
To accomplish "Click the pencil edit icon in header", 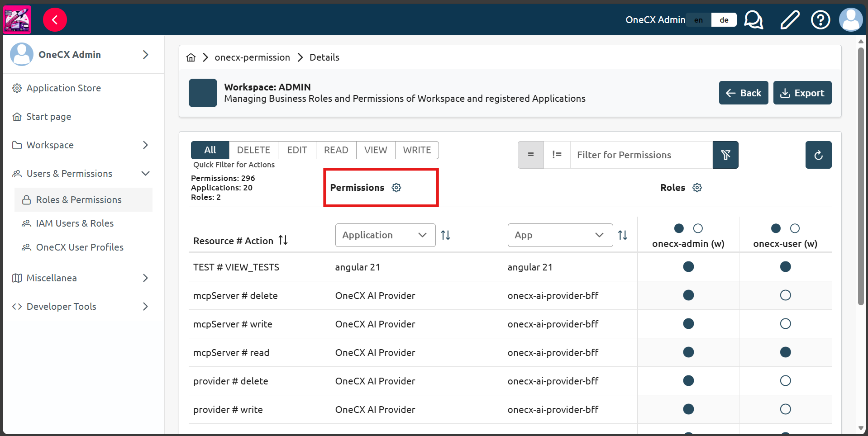I will pyautogui.click(x=790, y=20).
